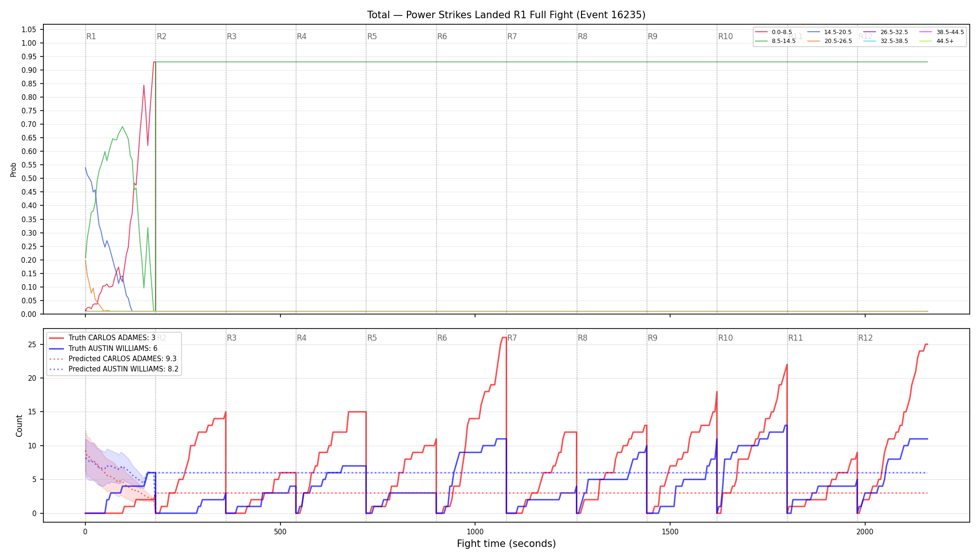
Task: Click the red 0.0-8.5 line swatch in legend
Action: pos(762,32)
